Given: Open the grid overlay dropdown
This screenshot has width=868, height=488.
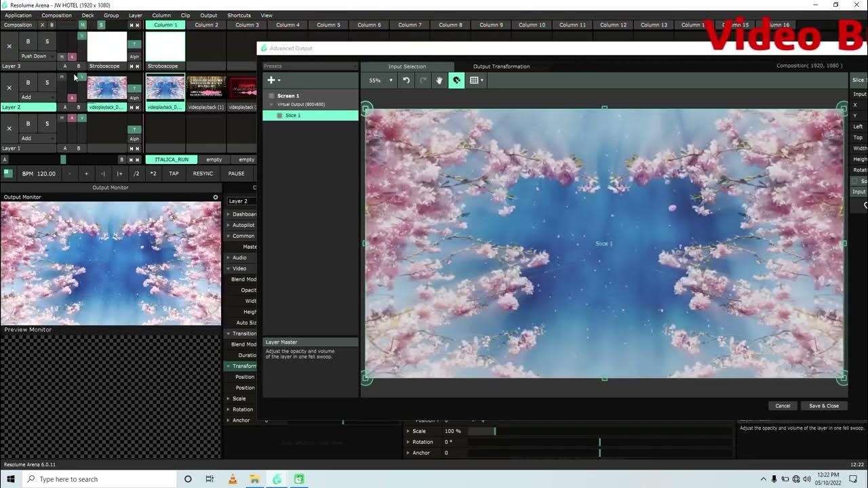Looking at the screenshot, I should click(477, 80).
